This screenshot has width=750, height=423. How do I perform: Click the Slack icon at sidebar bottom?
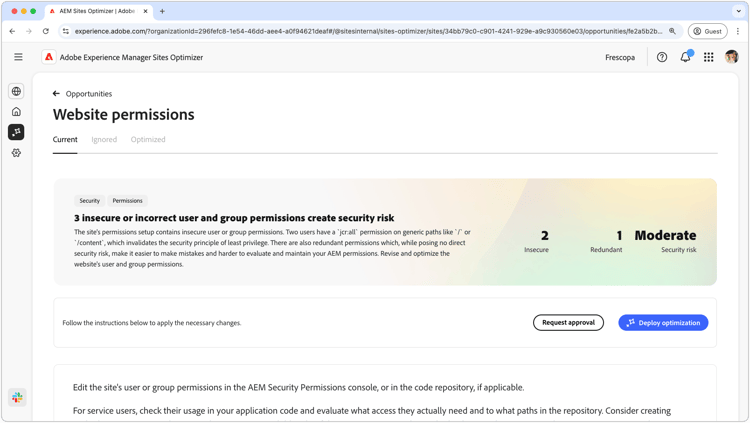(17, 397)
